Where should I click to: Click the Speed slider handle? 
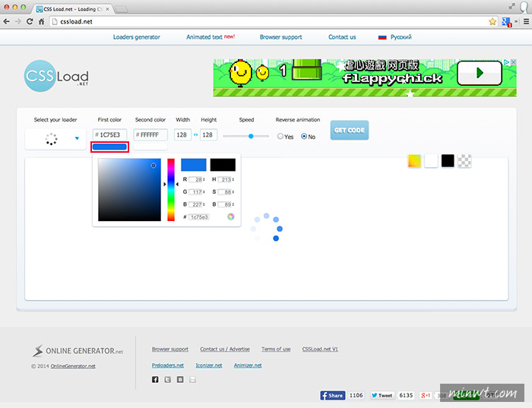click(x=250, y=136)
